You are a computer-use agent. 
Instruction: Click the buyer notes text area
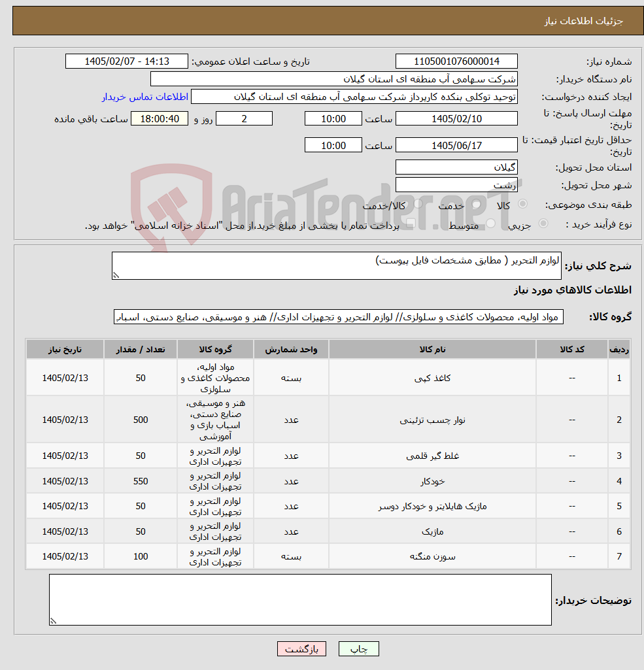300,599
